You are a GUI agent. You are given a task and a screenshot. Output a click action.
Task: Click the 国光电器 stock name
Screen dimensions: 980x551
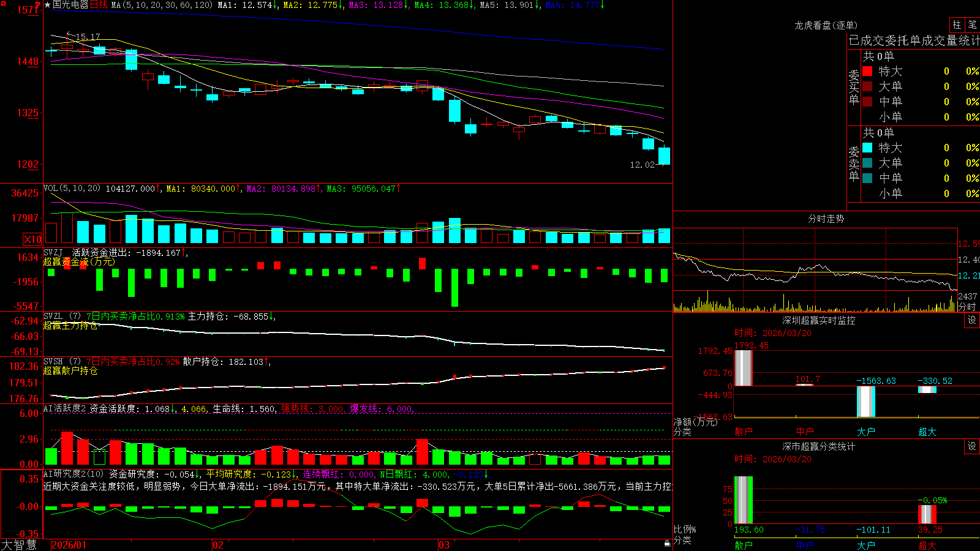coord(70,5)
